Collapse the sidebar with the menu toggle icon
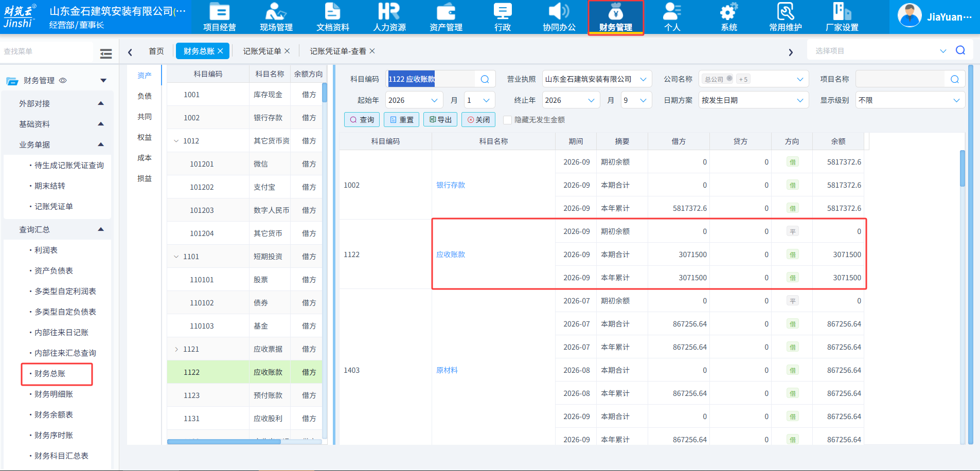Viewport: 980px width, 471px height. click(x=106, y=53)
